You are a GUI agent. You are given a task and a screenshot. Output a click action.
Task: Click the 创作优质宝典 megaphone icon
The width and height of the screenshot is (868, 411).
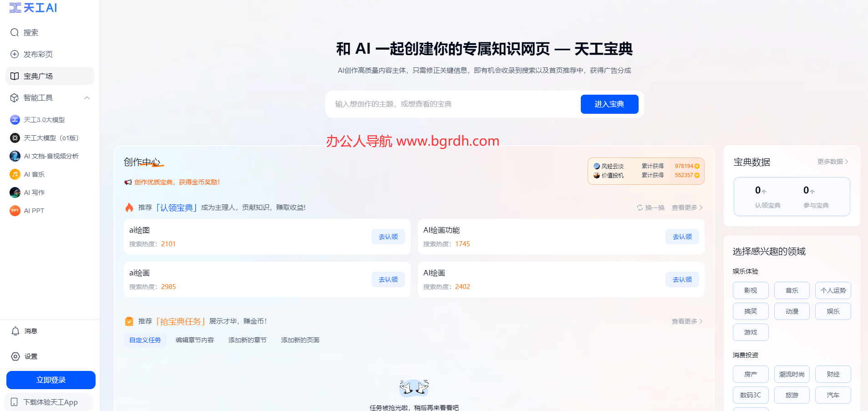[x=128, y=182]
